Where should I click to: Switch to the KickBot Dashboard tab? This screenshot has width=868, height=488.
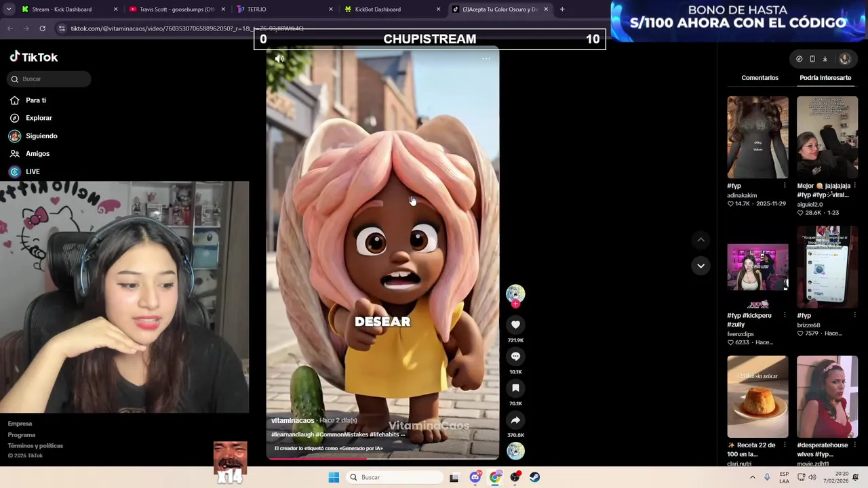point(392,9)
